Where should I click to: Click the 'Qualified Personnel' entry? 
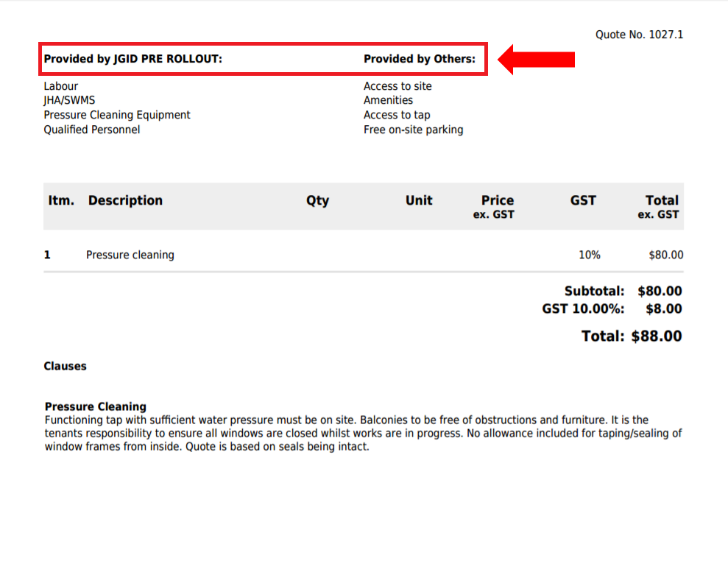[92, 130]
